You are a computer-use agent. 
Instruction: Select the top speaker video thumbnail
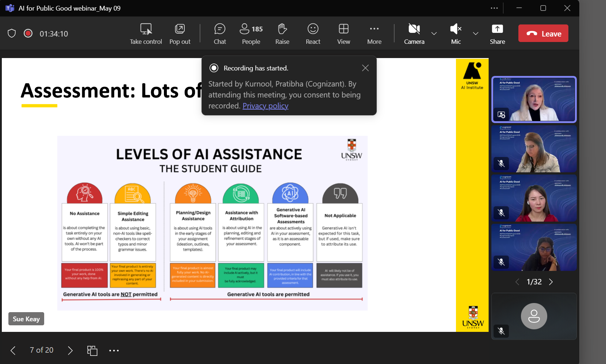(533, 99)
